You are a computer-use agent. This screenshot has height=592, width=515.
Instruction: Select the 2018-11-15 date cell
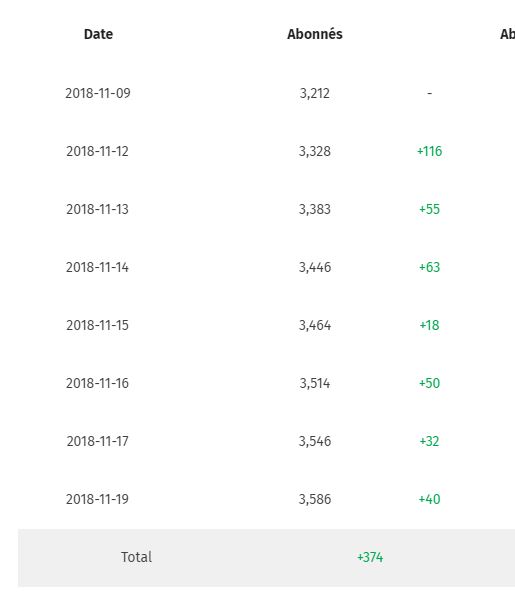pos(97,325)
